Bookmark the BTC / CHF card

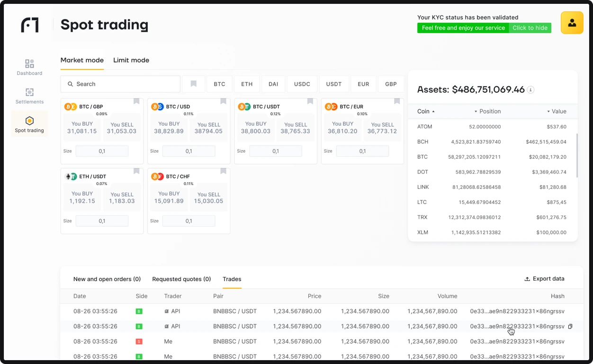point(223,171)
